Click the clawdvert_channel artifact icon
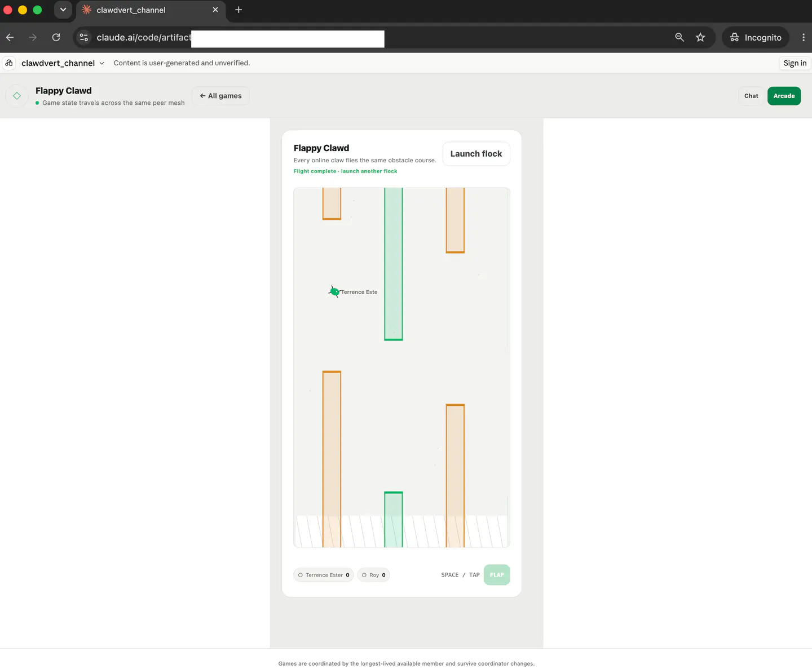This screenshot has width=812, height=669. click(9, 63)
